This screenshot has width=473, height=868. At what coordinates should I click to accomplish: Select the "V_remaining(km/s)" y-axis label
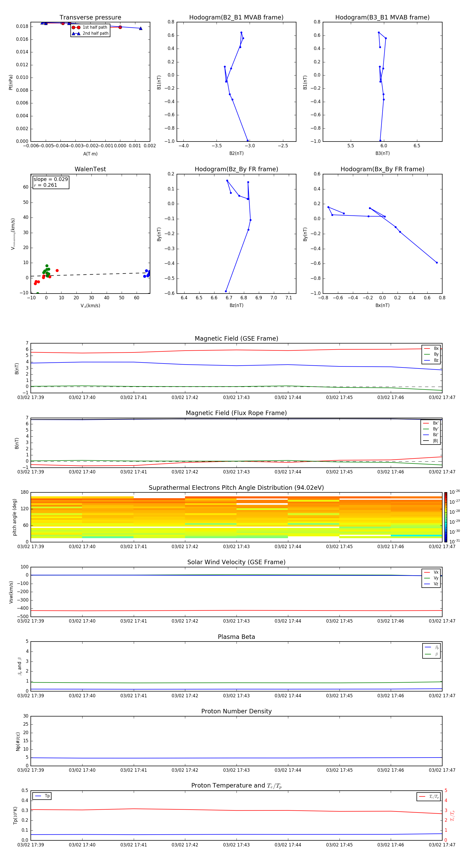[13, 234]
